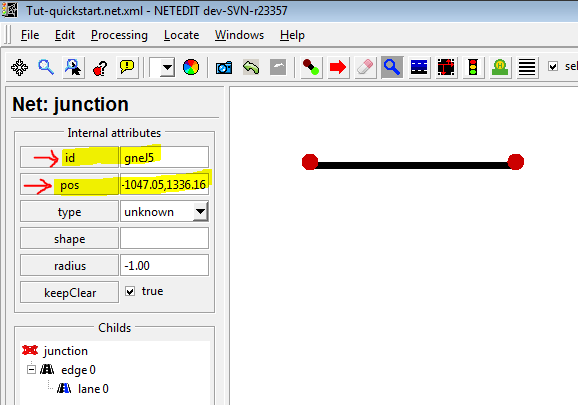Click the left red junction node

310,162
